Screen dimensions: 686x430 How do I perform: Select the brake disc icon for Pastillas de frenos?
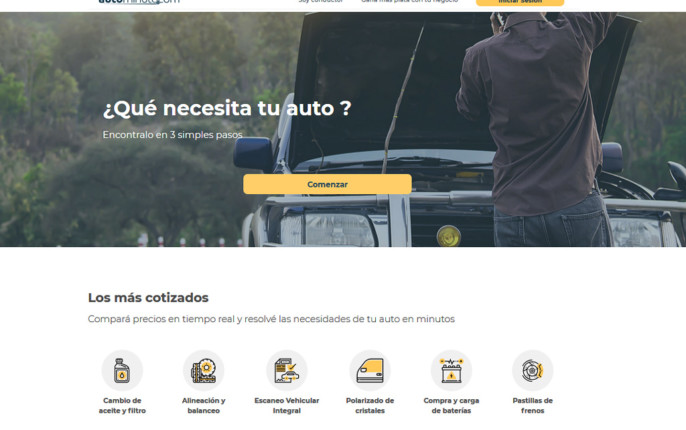coord(532,370)
